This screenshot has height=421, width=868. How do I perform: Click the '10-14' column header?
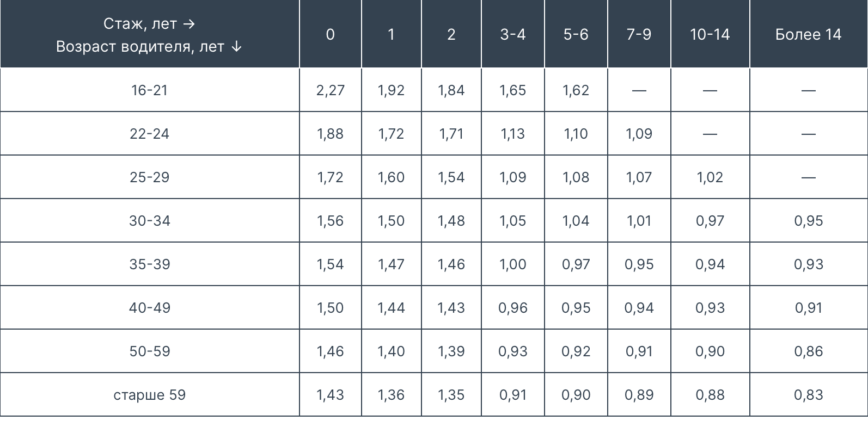coord(710,34)
